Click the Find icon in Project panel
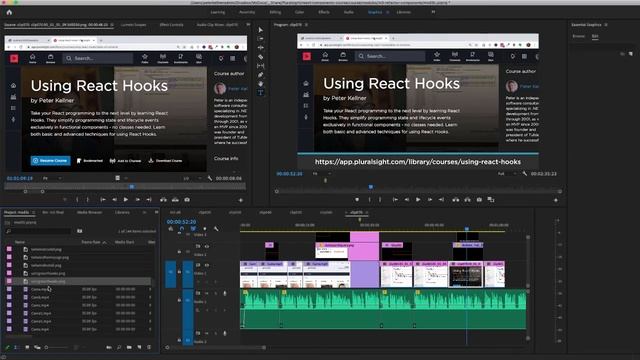Viewport: 640px width, 360px height. tap(119, 347)
